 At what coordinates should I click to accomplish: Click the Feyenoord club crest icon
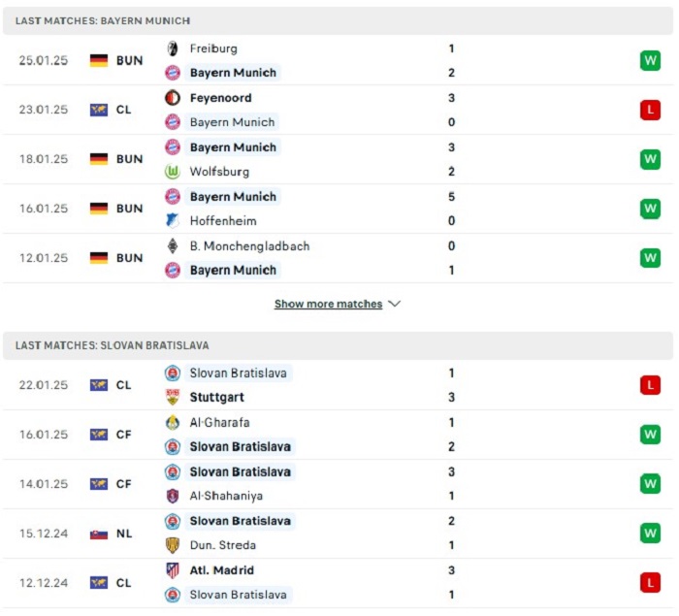coord(173,98)
